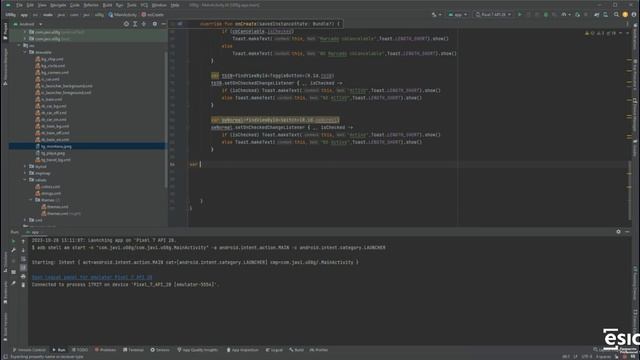Image resolution: width=640 pixels, height=360 pixels.
Task: Click Collapse All in Project panel
Action: click(144, 24)
